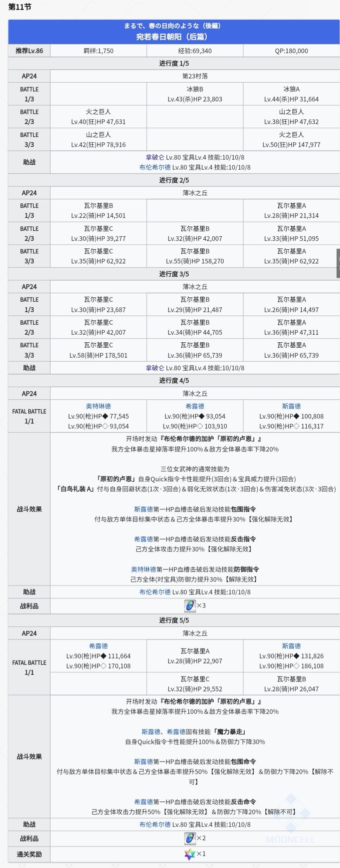Click the blue gem icon in progress 5/5 loot
Viewport: 340px width, 868px height.
[190, 839]
